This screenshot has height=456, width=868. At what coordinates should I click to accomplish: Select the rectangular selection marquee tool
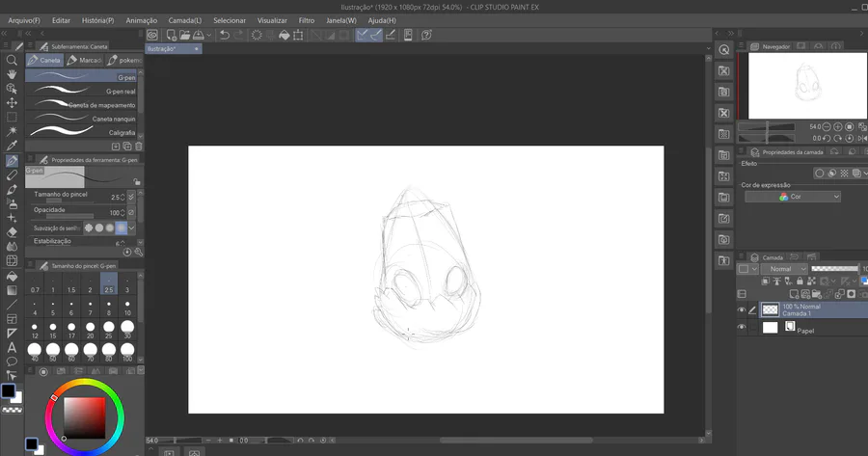[11, 117]
